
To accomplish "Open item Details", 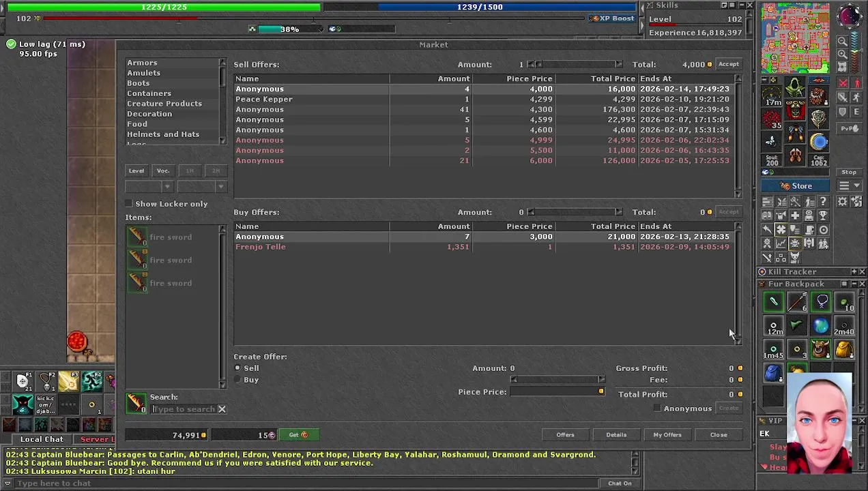I will coord(616,435).
